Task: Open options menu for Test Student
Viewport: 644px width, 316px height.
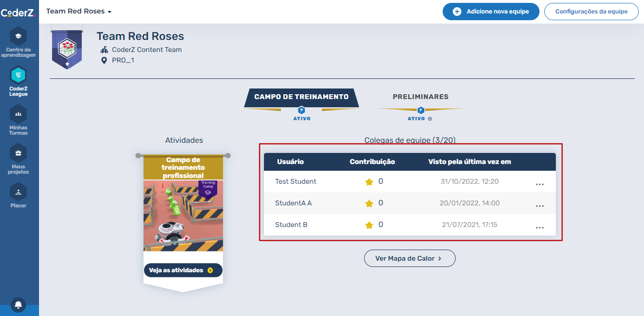Action: point(539,184)
